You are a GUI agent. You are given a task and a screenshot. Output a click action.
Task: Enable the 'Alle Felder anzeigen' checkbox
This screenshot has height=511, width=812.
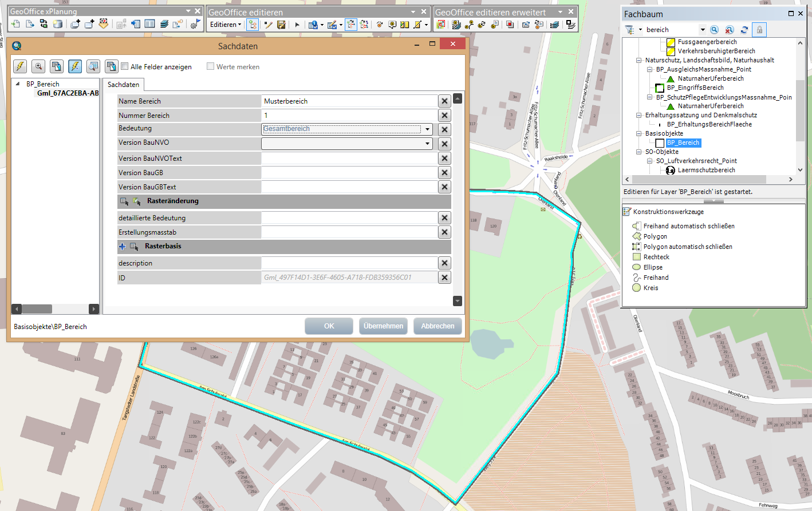(124, 66)
